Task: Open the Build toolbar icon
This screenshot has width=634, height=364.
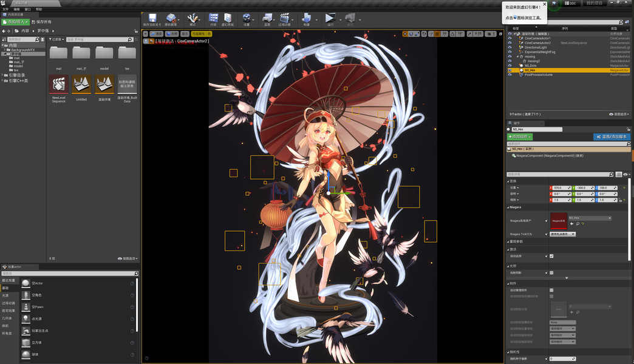Action: (x=307, y=18)
